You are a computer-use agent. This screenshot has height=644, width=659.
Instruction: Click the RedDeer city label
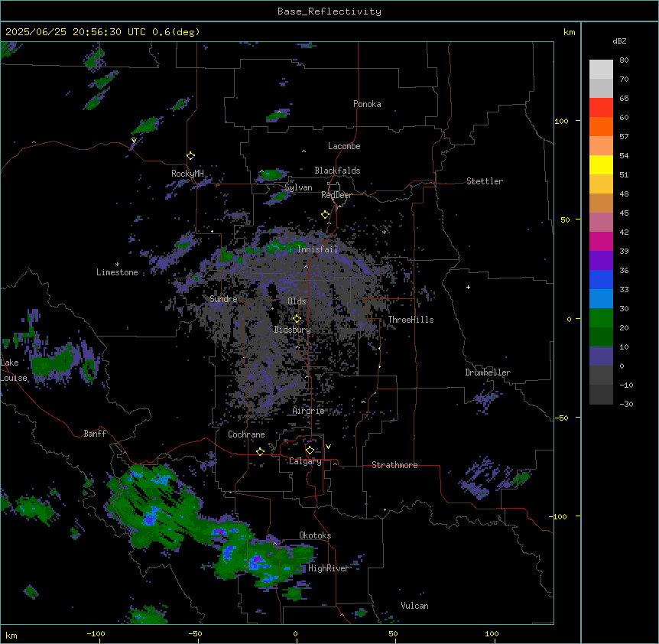pos(336,195)
